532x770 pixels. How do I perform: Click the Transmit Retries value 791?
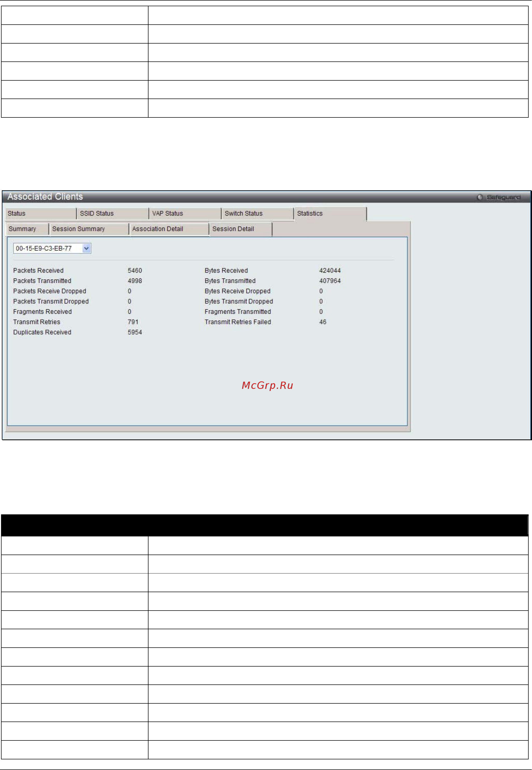click(133, 322)
